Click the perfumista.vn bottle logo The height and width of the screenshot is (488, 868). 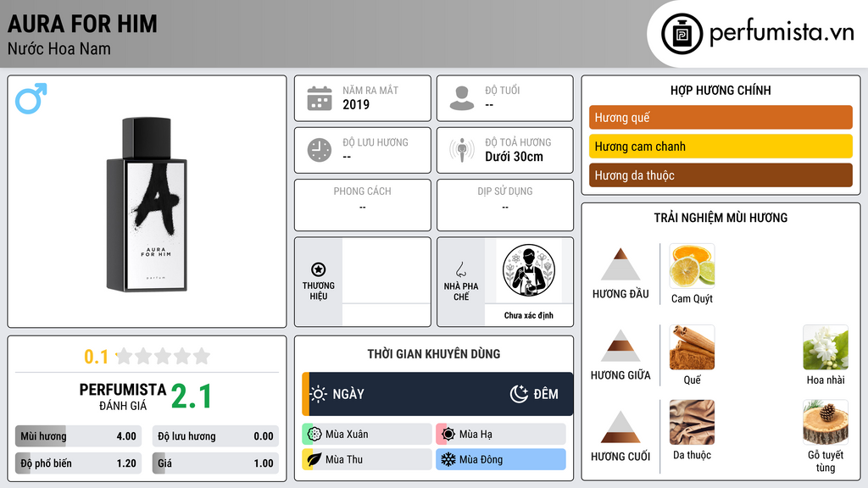(682, 34)
